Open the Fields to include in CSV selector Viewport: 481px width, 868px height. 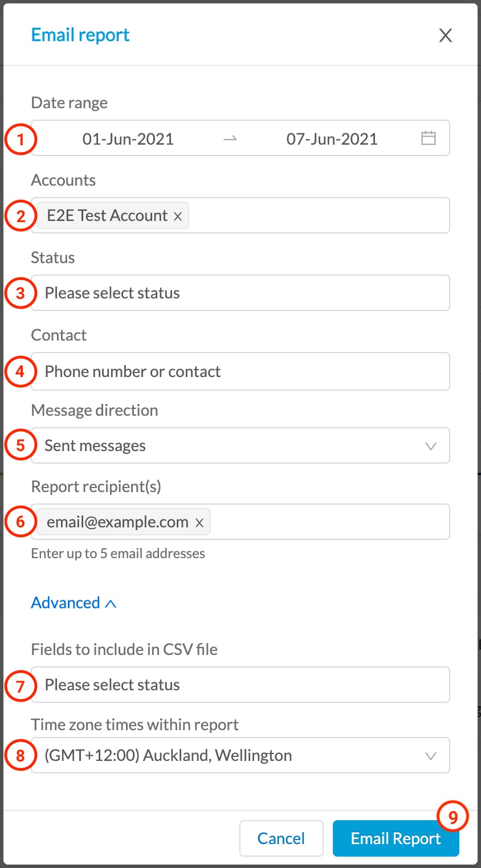(x=240, y=685)
